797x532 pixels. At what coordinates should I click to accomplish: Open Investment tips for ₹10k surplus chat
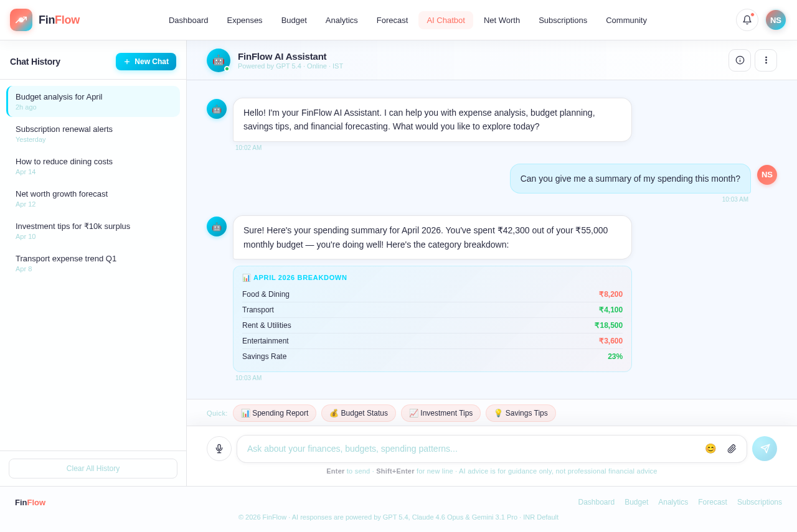93,231
